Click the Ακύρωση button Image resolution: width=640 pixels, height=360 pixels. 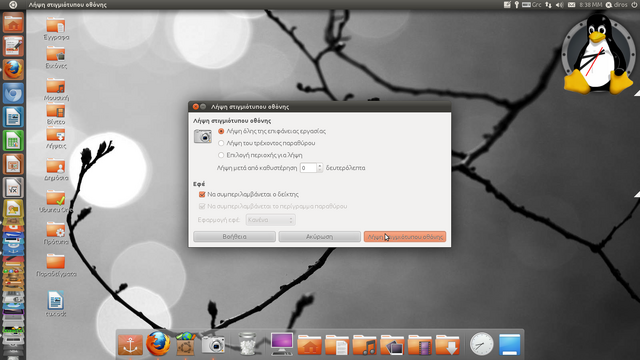320,237
